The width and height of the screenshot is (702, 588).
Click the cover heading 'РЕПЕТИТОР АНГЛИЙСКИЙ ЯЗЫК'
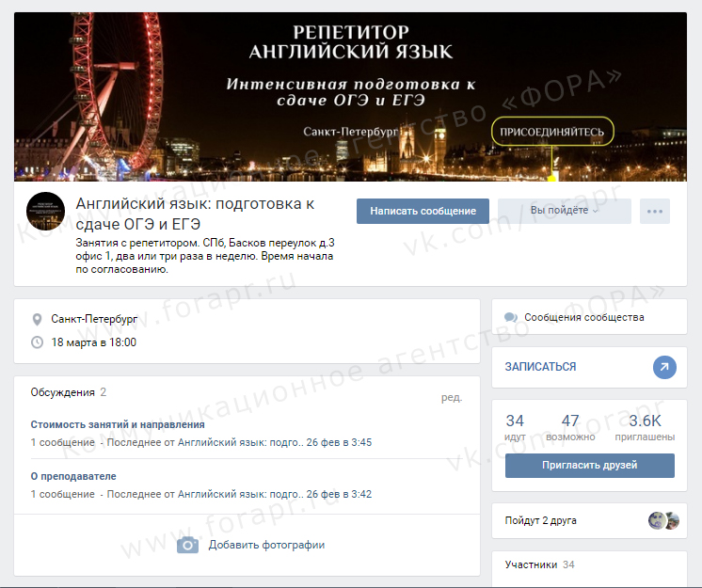pos(351,42)
